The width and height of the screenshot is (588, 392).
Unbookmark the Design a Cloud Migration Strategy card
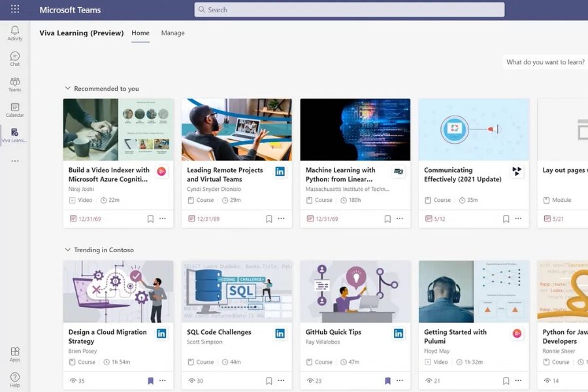pos(150,380)
